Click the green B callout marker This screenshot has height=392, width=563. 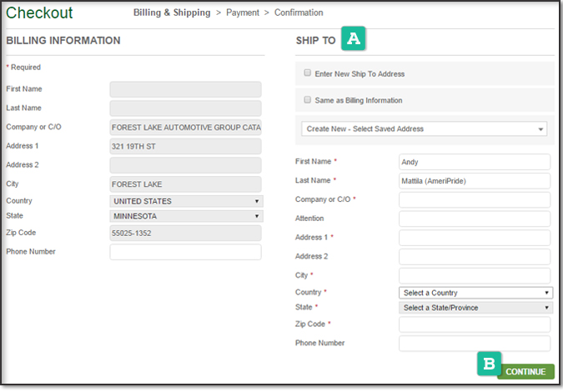tap(488, 363)
